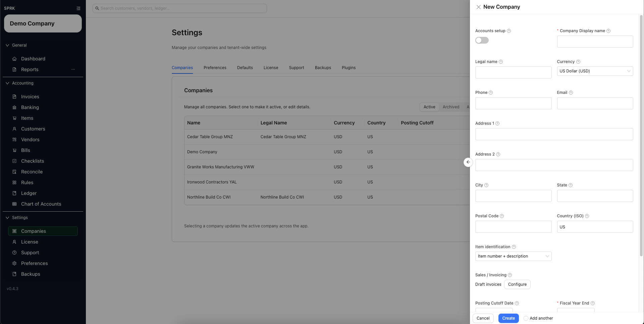Click the Demo Company switcher button
The height and width of the screenshot is (324, 644).
[x=43, y=23]
